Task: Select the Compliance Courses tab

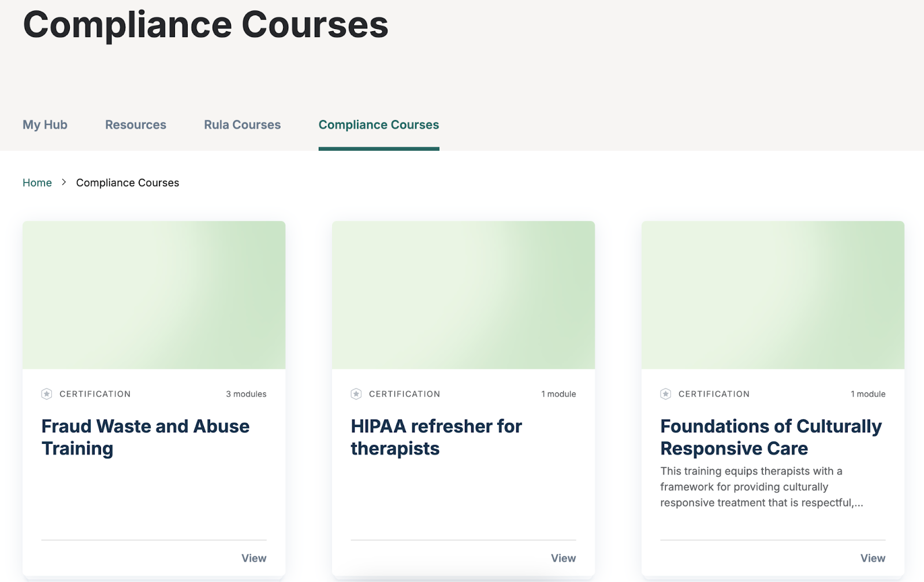Action: tap(379, 125)
